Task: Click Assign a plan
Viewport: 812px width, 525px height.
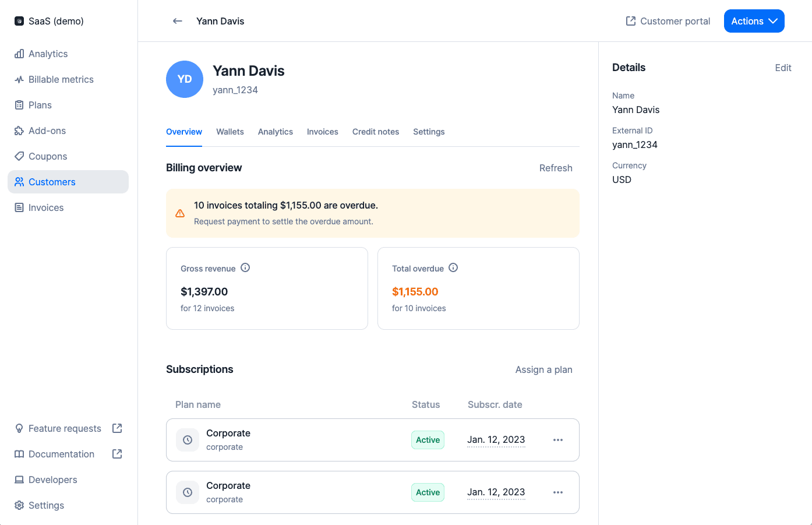Action: pyautogui.click(x=543, y=369)
